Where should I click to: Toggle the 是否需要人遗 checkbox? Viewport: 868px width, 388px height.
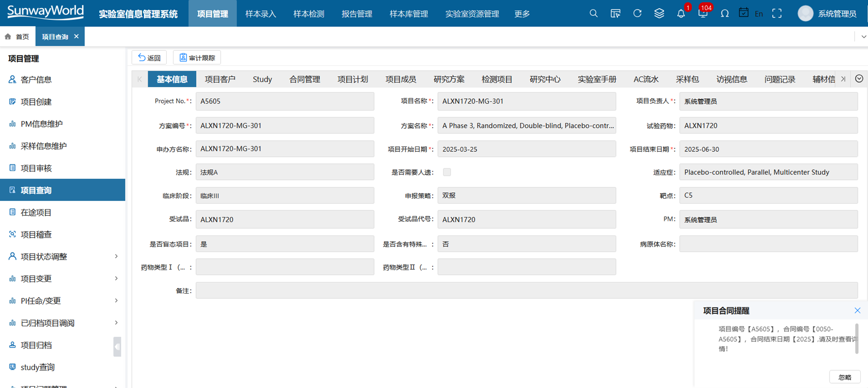pyautogui.click(x=447, y=172)
